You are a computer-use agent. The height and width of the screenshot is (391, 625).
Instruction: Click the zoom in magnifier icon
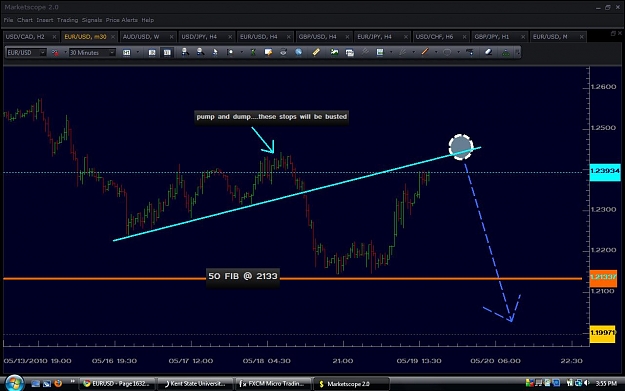(185, 52)
